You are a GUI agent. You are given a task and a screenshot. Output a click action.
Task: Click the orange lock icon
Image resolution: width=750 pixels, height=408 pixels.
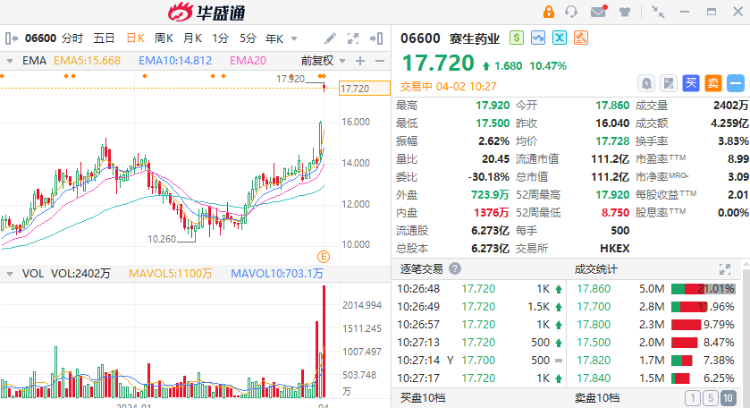[548, 11]
